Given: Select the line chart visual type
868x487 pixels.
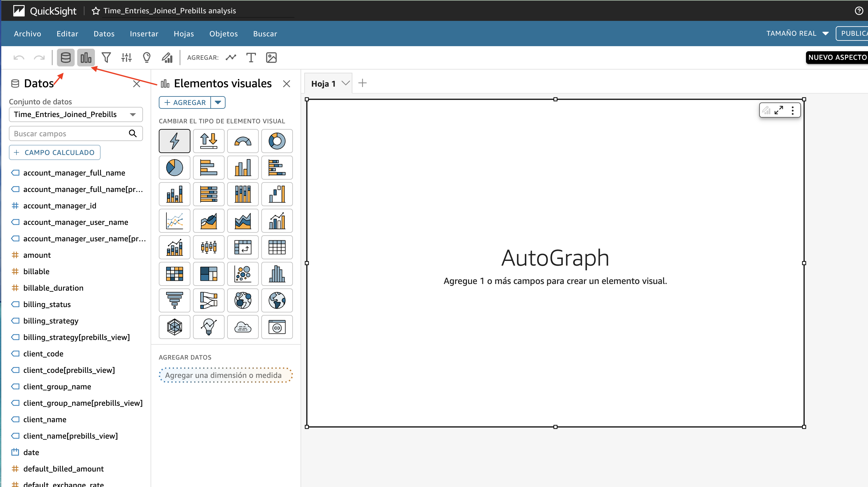Looking at the screenshot, I should [175, 221].
